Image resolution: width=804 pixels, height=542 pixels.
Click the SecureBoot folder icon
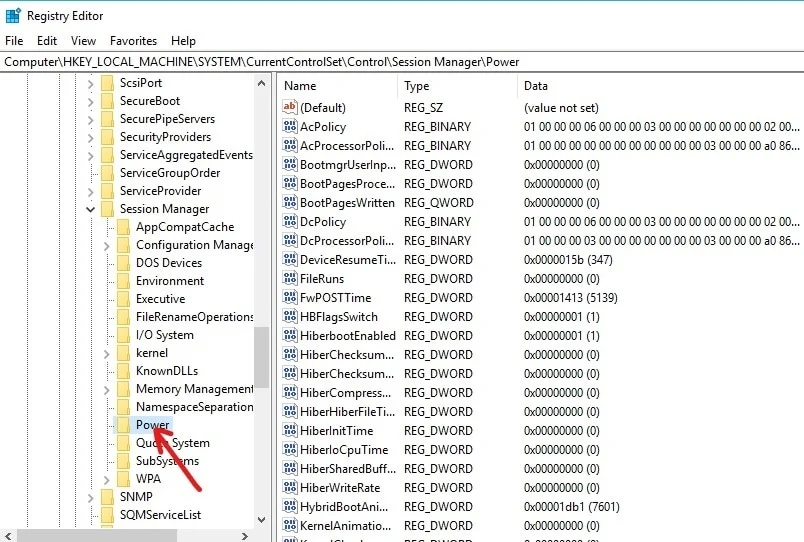(x=107, y=101)
